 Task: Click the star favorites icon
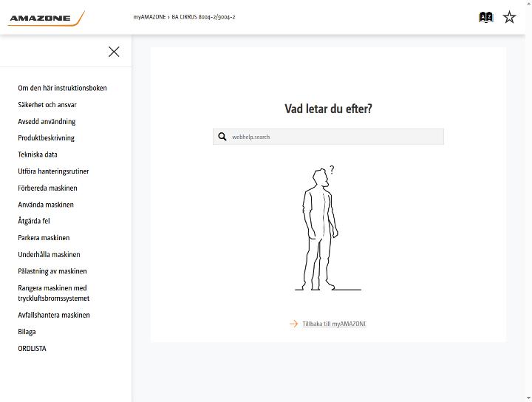coord(509,17)
